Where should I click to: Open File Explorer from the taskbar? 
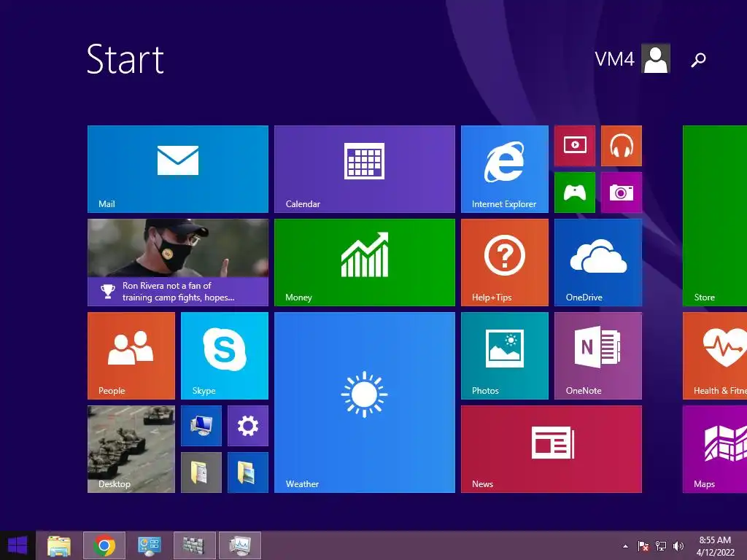59,545
